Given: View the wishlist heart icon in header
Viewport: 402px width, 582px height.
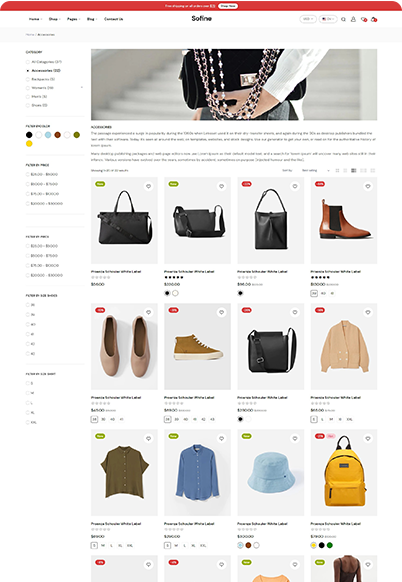Looking at the screenshot, I should point(363,19).
